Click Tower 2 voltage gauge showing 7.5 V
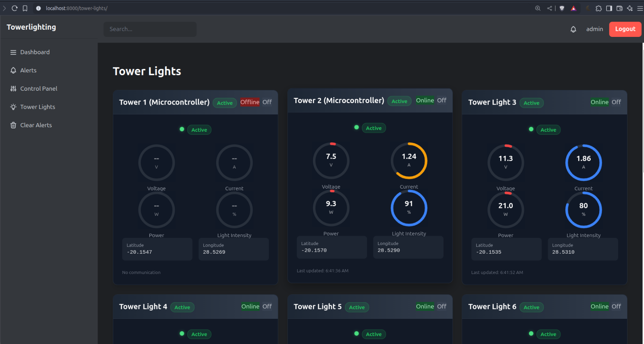 click(331, 161)
